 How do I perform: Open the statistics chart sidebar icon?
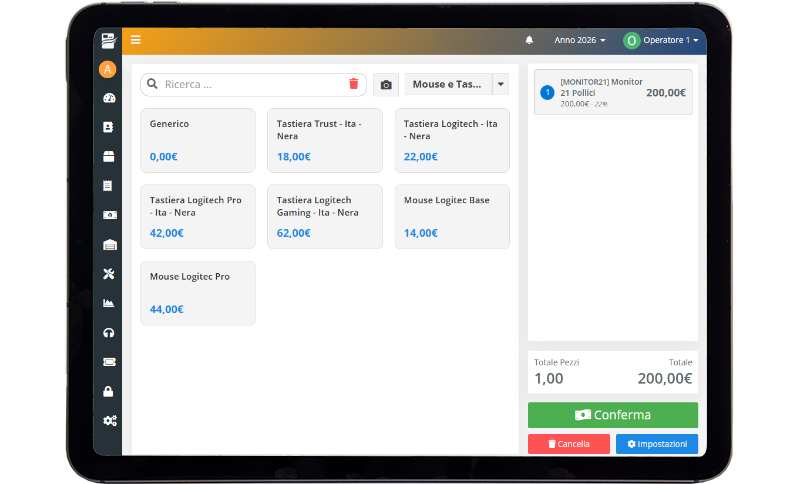(109, 303)
